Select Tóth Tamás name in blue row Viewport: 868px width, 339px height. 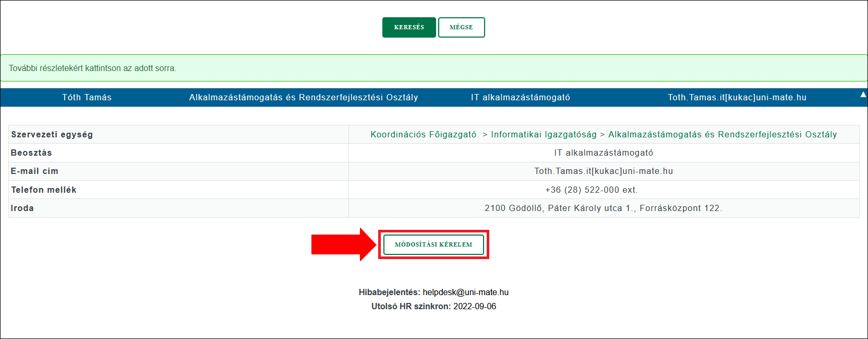click(87, 98)
